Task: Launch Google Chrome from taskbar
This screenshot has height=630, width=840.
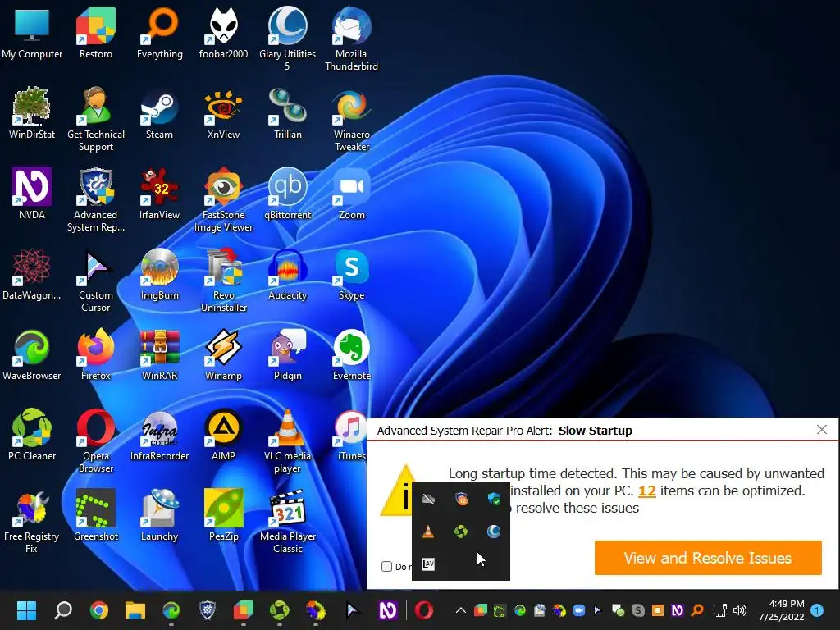Action: tap(99, 610)
